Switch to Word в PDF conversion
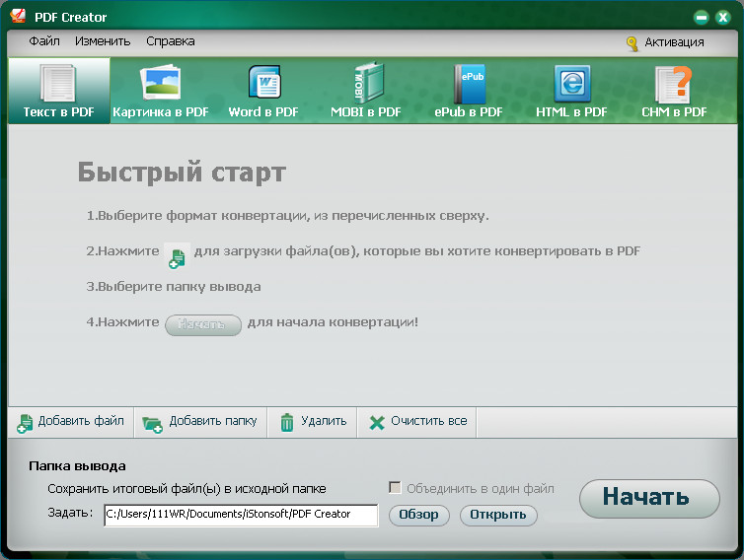Viewport: 744px width, 560px height. 263,91
